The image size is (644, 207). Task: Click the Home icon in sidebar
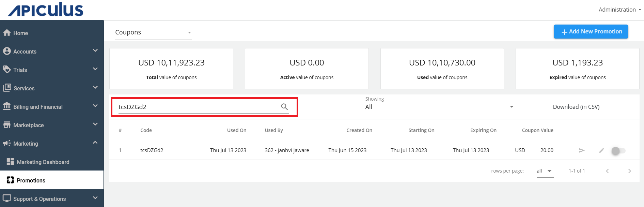pyautogui.click(x=7, y=33)
